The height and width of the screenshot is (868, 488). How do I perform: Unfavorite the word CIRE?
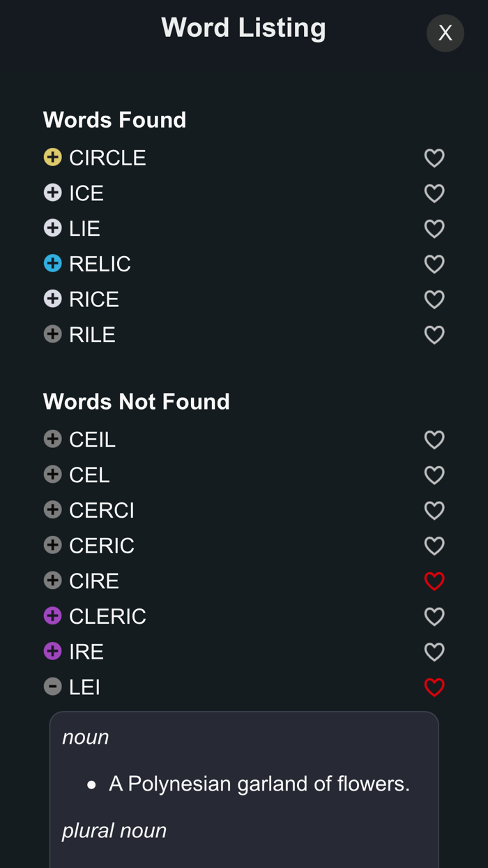[x=434, y=581]
